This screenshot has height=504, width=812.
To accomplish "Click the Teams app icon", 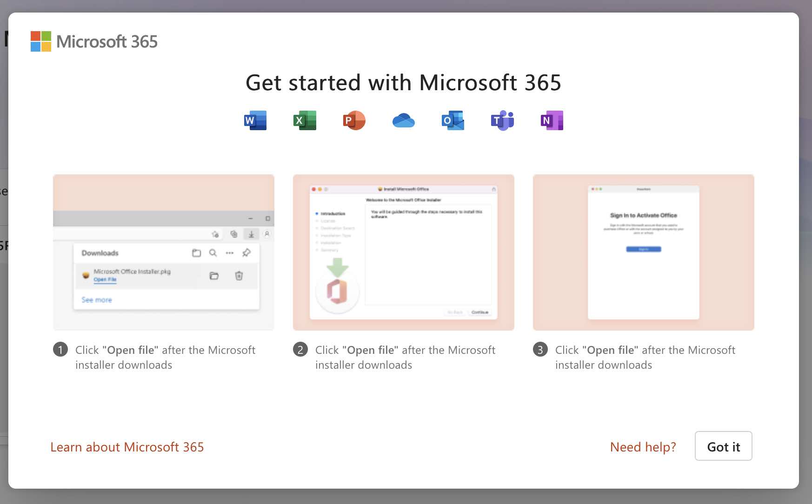I will tap(502, 120).
